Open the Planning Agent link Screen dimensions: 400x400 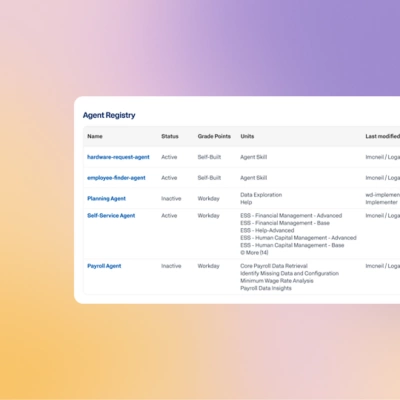coord(106,199)
